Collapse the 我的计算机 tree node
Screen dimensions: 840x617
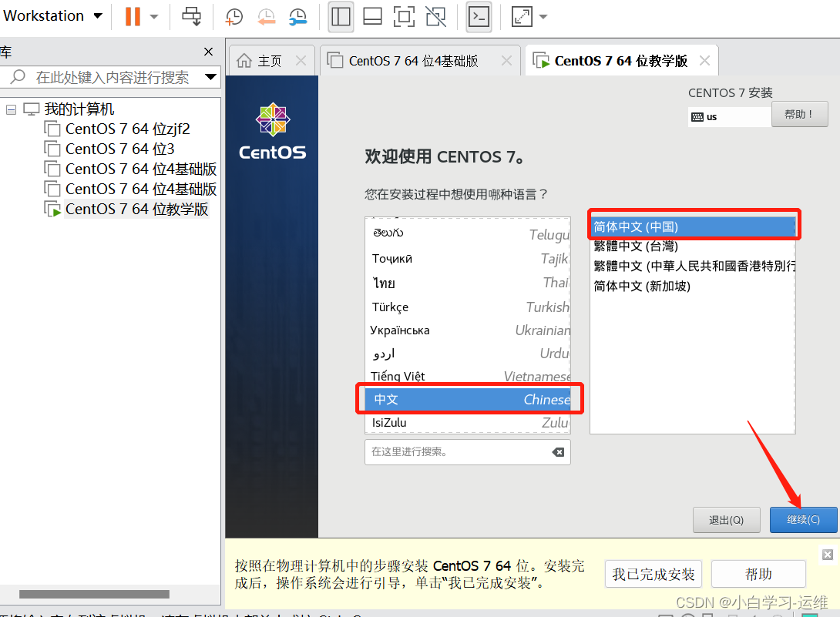click(x=11, y=110)
